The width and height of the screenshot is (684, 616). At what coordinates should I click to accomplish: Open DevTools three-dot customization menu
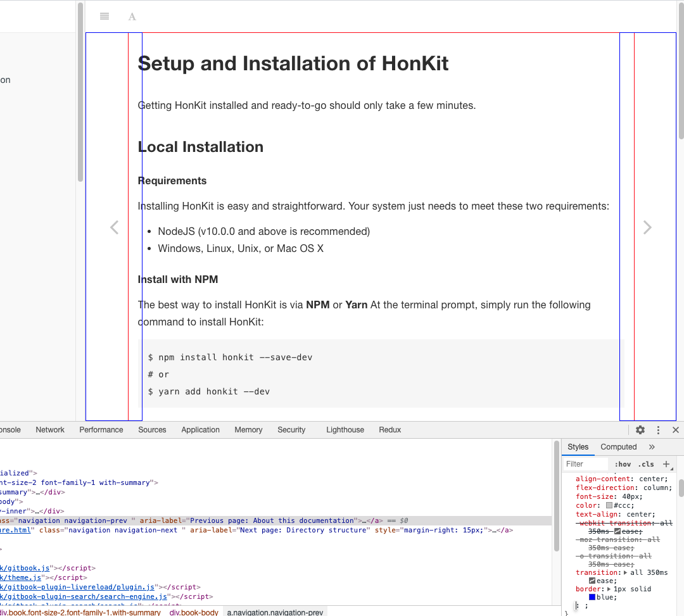[658, 430]
